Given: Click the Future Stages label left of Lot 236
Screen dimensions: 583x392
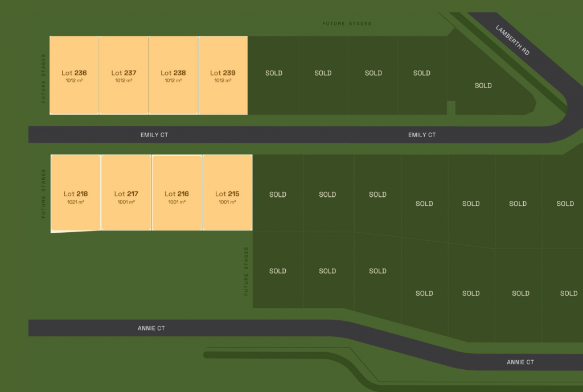Looking at the screenshot, I should point(43,79).
